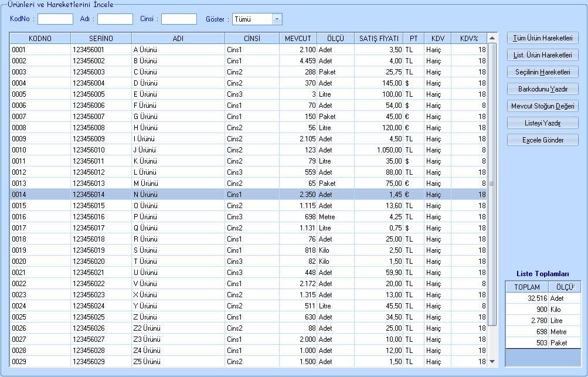This screenshot has height=377, width=588.
Task: Sort by the KODNO column header
Action: [x=40, y=39]
